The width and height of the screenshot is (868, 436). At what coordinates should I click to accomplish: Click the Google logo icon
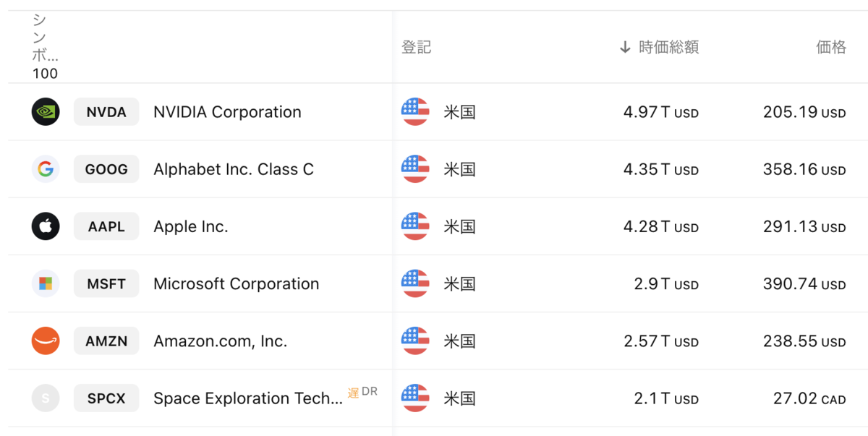[46, 169]
